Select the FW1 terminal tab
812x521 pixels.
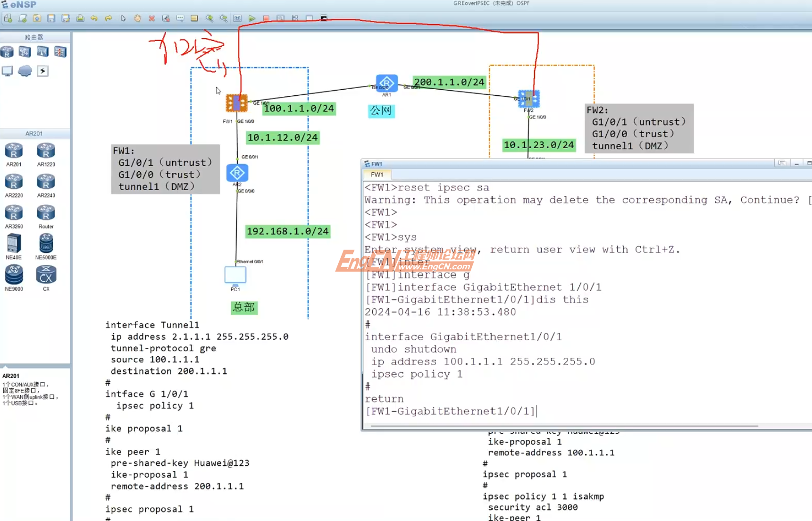(377, 175)
